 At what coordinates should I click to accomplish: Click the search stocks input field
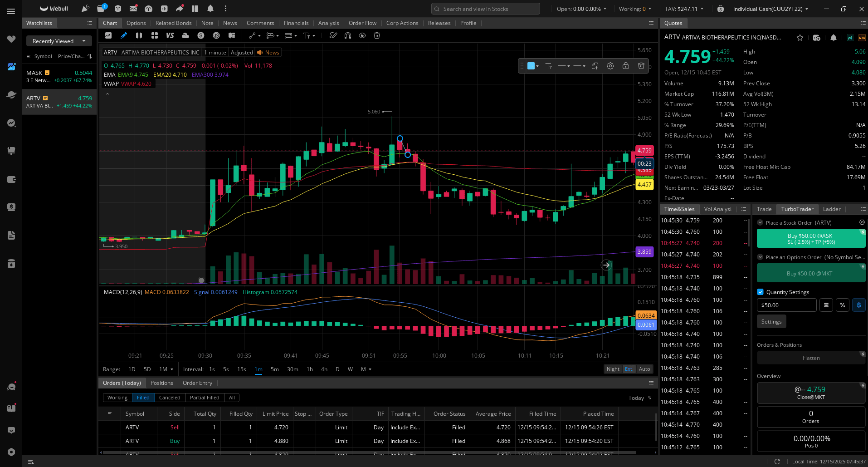click(485, 9)
